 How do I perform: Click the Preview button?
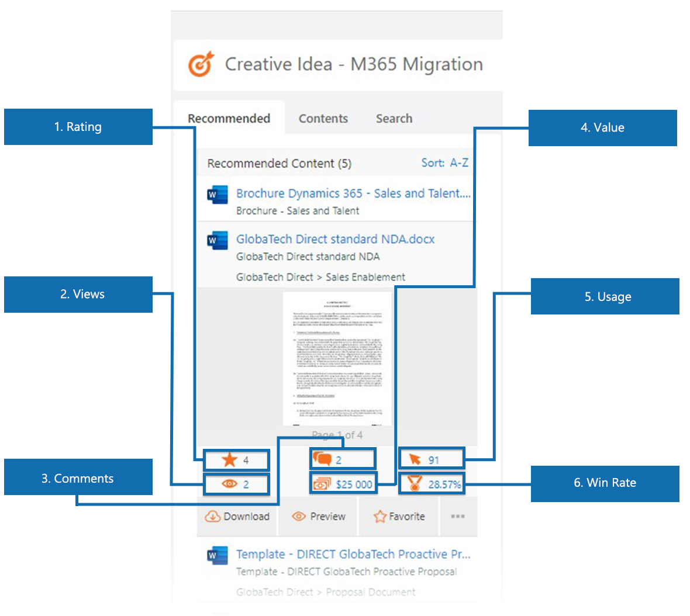click(x=319, y=517)
